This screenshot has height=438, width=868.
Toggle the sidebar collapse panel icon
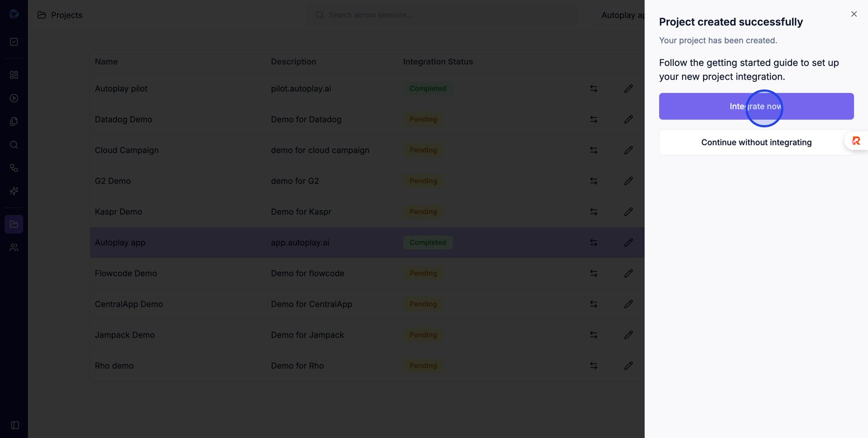click(15, 426)
